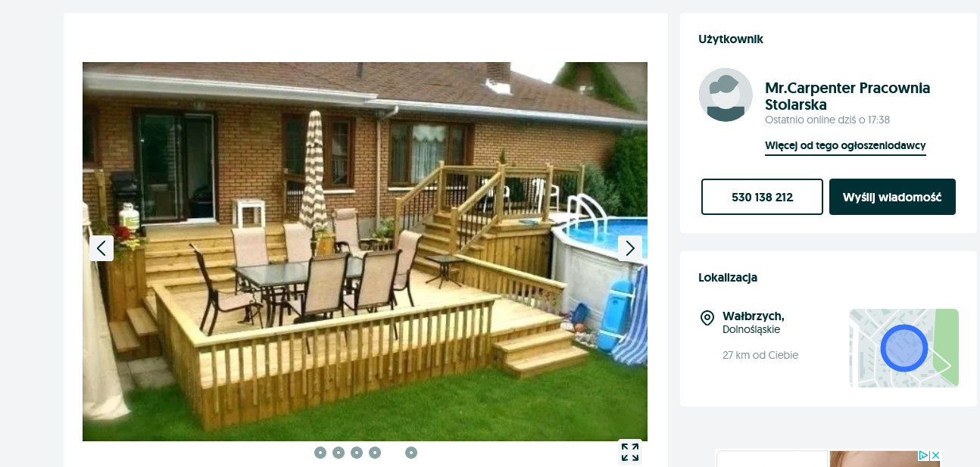Open the location map thumbnail
Screen dimensions: 980x467
(x=904, y=348)
